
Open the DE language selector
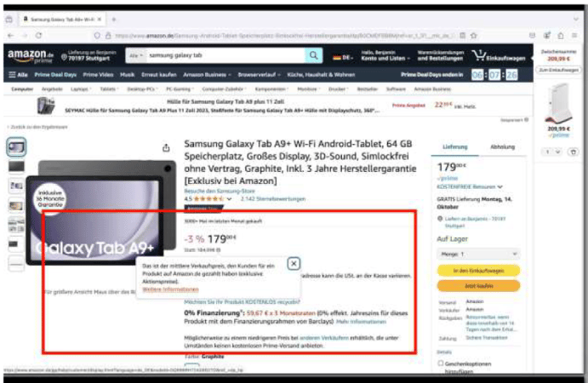pyautogui.click(x=343, y=57)
